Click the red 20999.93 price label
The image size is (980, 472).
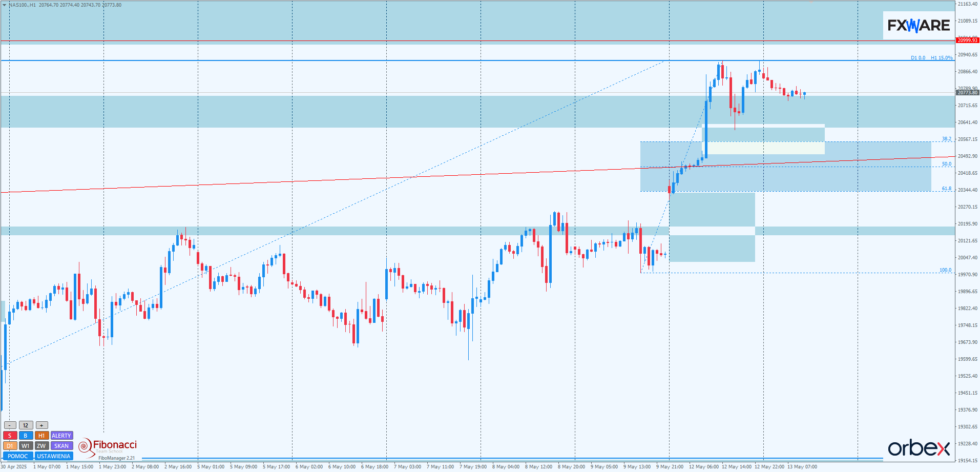(967, 40)
